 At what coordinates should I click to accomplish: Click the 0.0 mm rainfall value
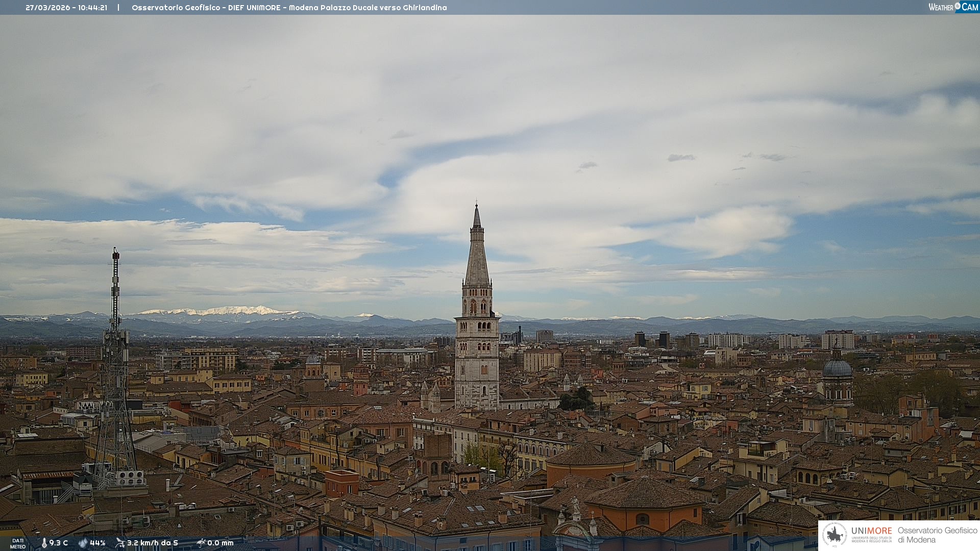click(220, 543)
